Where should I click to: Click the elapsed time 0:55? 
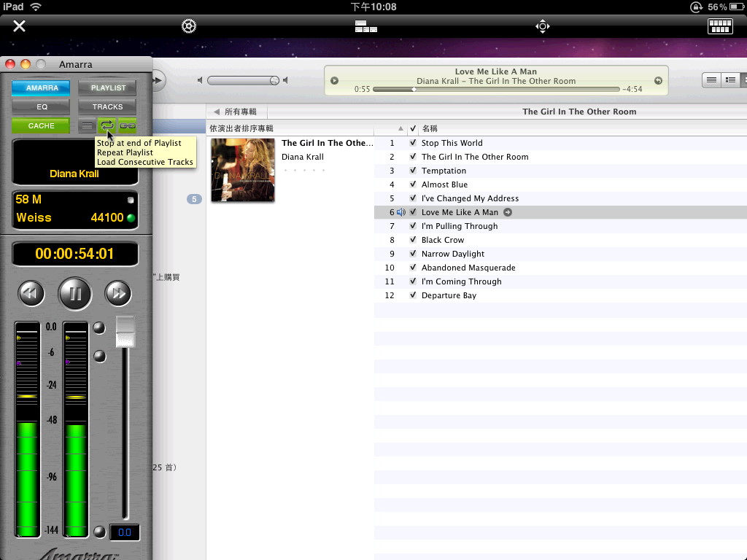point(362,89)
